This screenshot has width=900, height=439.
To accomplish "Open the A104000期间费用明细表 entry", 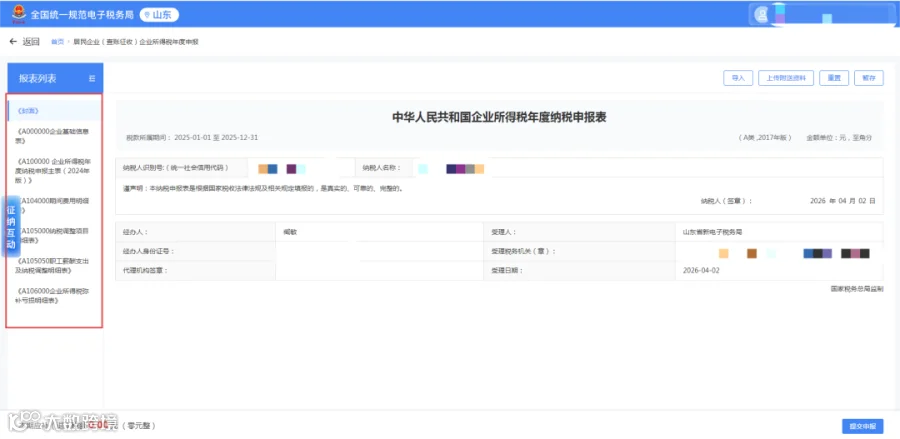I will tap(55, 205).
